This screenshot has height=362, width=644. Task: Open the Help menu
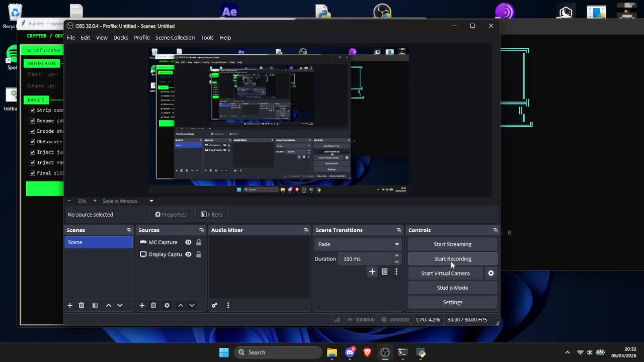pyautogui.click(x=225, y=38)
